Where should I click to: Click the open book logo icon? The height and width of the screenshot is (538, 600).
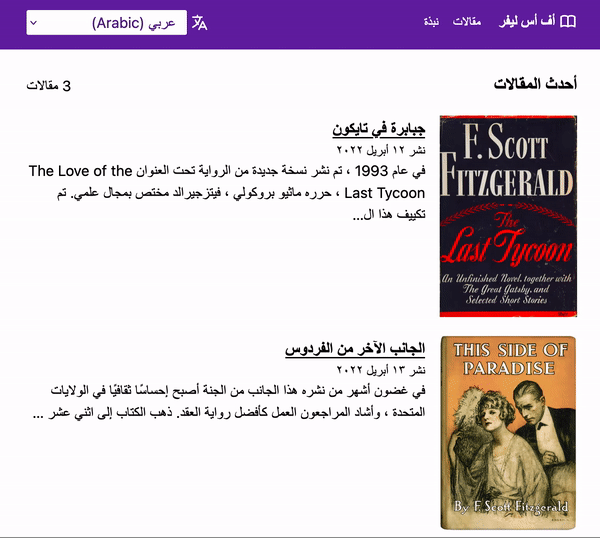pyautogui.click(x=568, y=21)
